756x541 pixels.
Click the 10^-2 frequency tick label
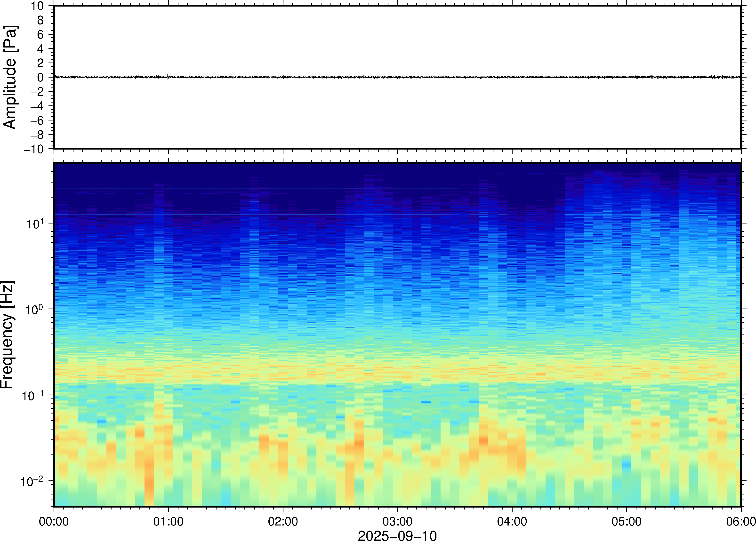tap(32, 481)
